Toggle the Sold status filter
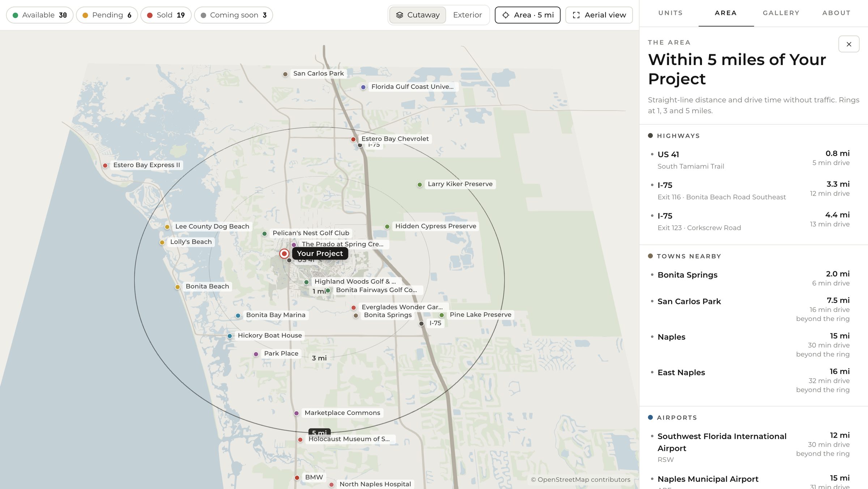This screenshot has width=868, height=489. coord(166,15)
